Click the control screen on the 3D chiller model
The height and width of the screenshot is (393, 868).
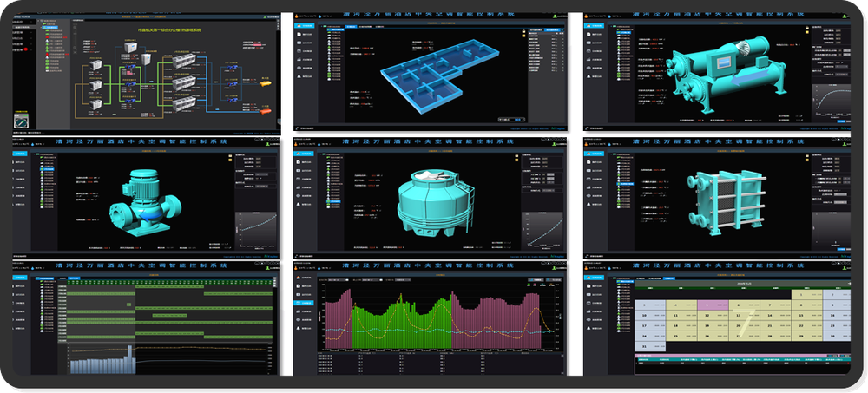coord(724,62)
